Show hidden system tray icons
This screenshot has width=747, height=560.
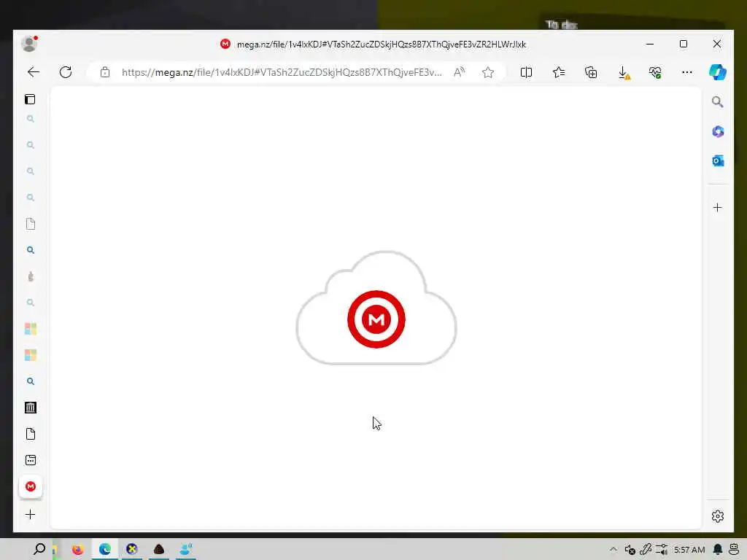click(613, 550)
